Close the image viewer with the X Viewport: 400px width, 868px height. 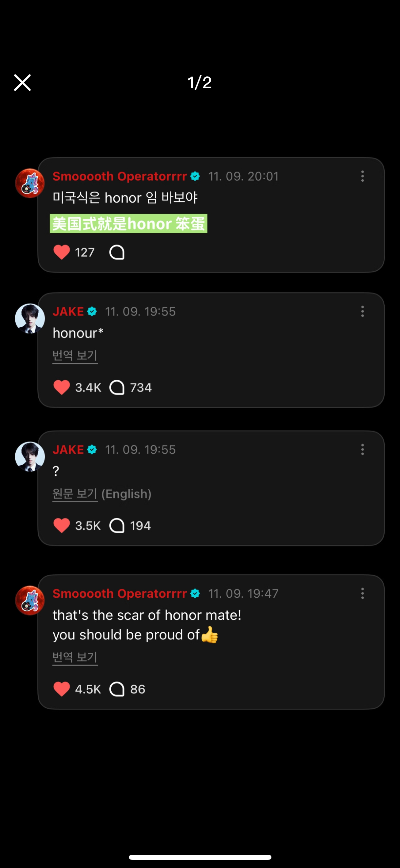(x=22, y=83)
